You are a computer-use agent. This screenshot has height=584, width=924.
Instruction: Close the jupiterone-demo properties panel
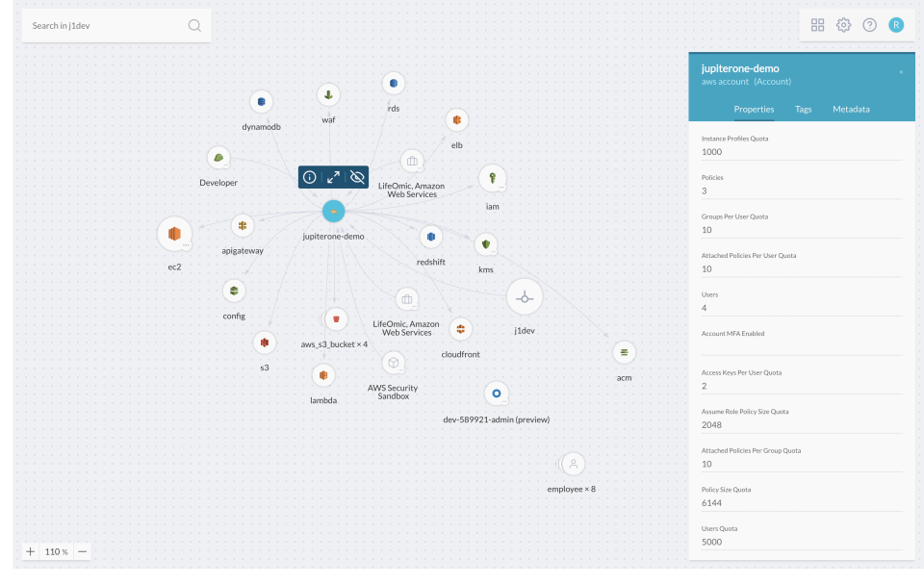point(901,72)
